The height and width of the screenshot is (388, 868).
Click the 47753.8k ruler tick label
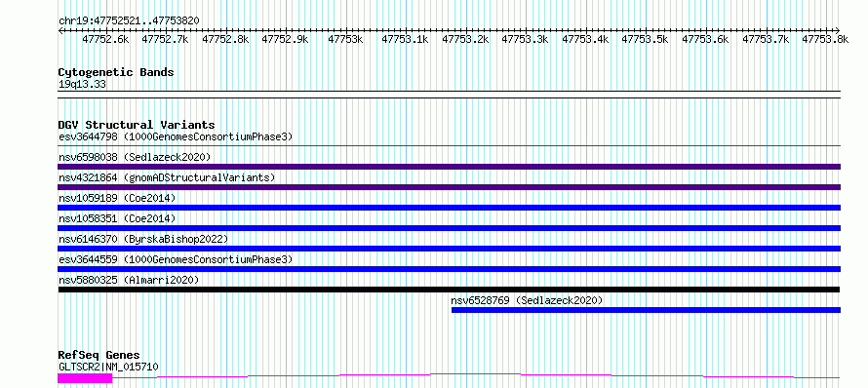pyautogui.click(x=825, y=39)
